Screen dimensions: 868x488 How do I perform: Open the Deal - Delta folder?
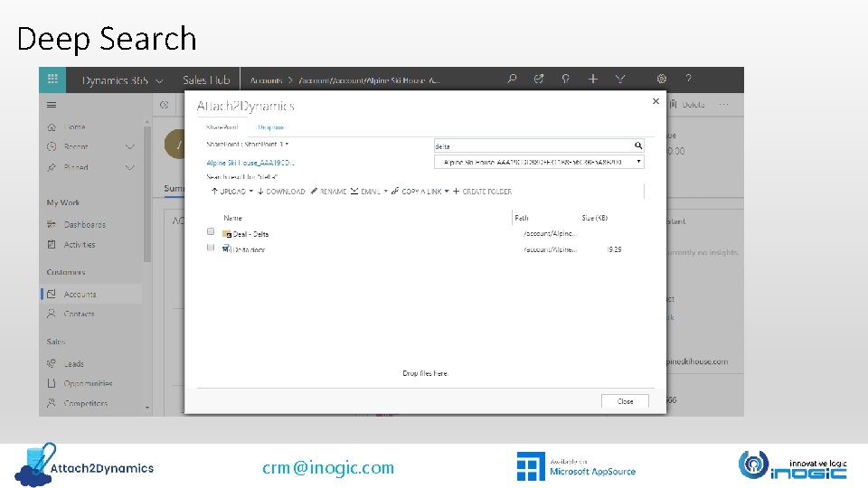250,234
